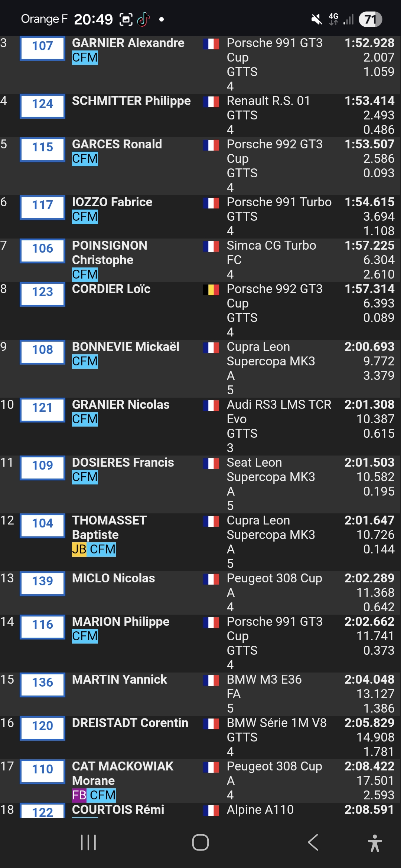This screenshot has height=868, width=401.
Task: Tap the CFM tag under GRANIER Nicolas
Action: click(x=85, y=419)
